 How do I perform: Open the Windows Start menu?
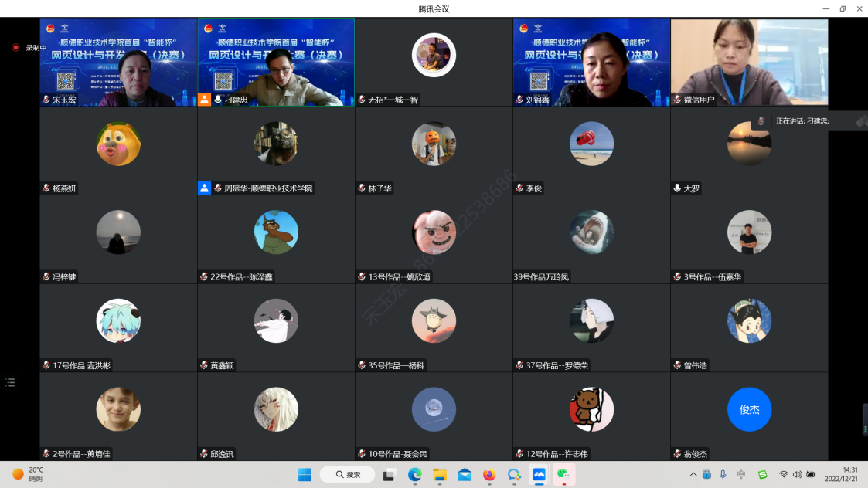click(x=305, y=474)
